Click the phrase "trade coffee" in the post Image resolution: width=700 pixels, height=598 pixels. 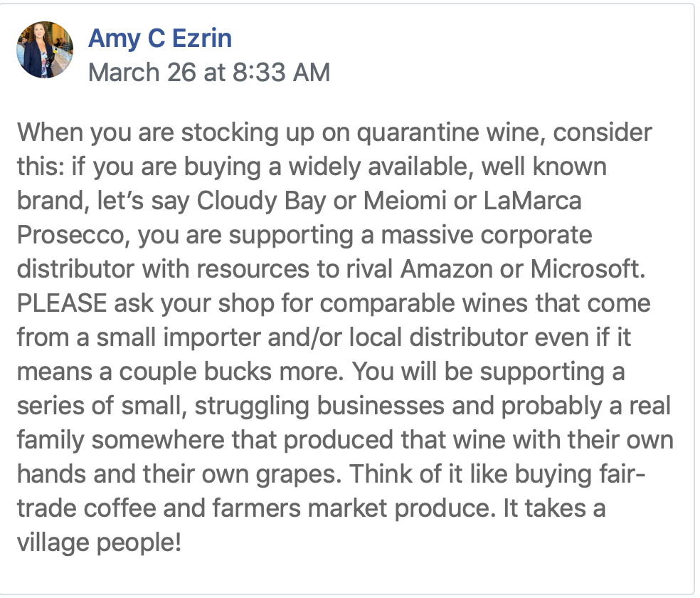coord(87,509)
